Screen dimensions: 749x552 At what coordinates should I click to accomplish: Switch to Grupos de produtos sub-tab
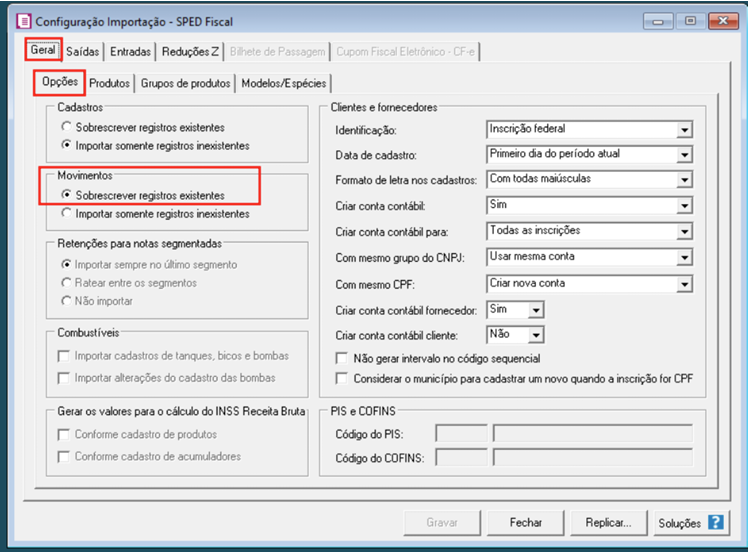186,83
